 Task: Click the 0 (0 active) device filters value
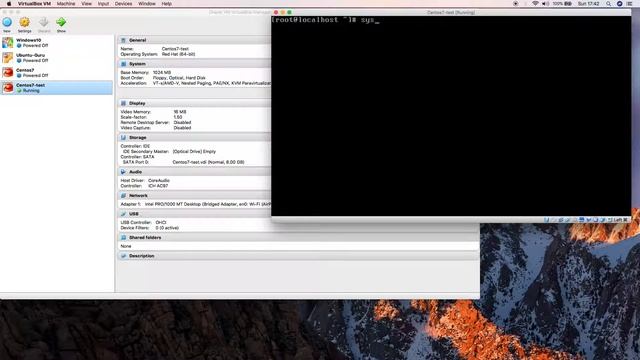[167, 227]
